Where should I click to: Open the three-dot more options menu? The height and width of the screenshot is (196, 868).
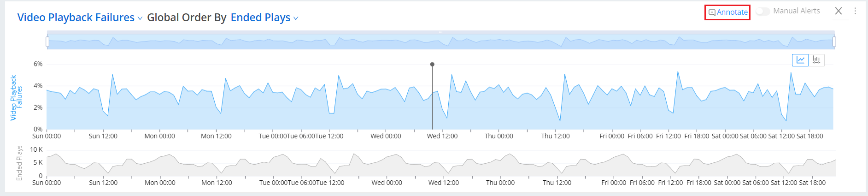(x=855, y=11)
